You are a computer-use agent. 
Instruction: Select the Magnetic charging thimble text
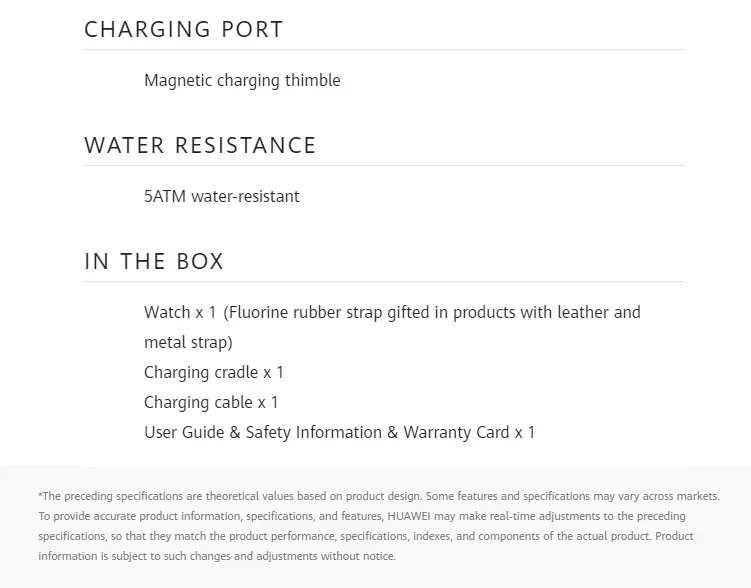click(242, 80)
